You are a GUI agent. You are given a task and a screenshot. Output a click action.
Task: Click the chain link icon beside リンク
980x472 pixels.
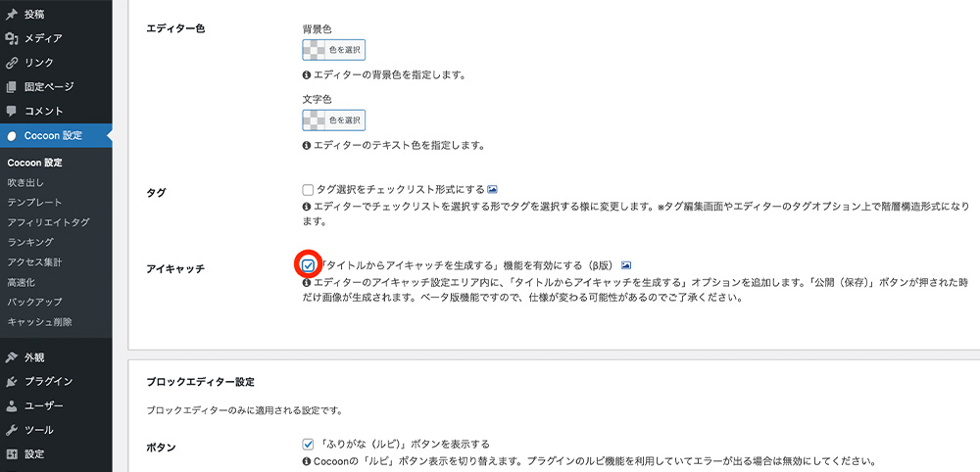[12, 63]
